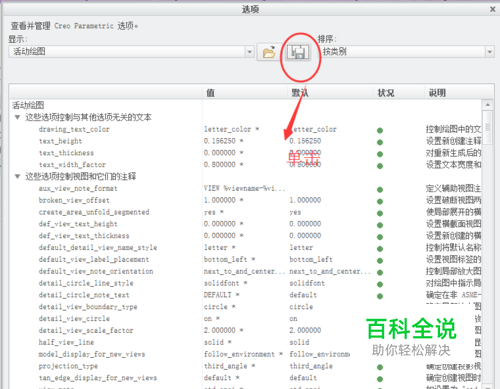The image size is (500, 389).
Task: Click the green status dot for tan_edge_display_for_new_views
Action: pyautogui.click(x=380, y=379)
